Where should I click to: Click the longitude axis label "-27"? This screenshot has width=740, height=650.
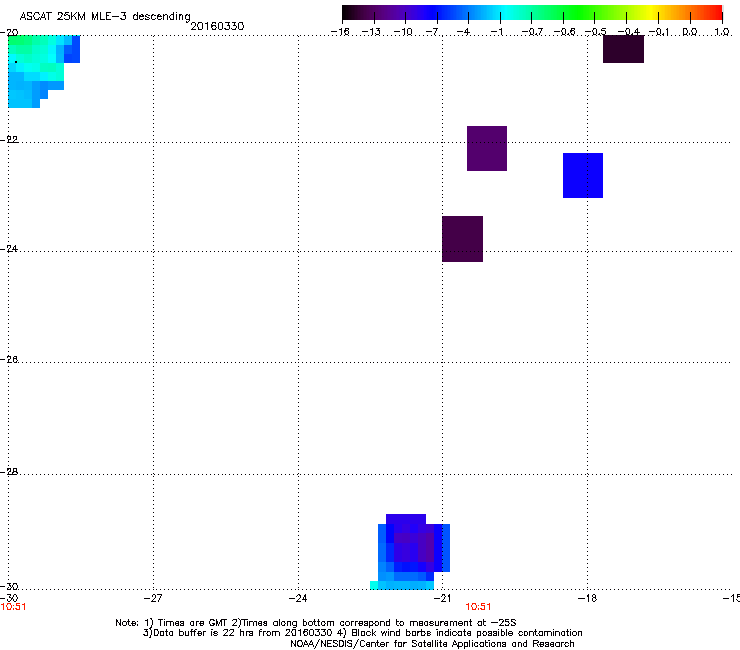pos(153,598)
